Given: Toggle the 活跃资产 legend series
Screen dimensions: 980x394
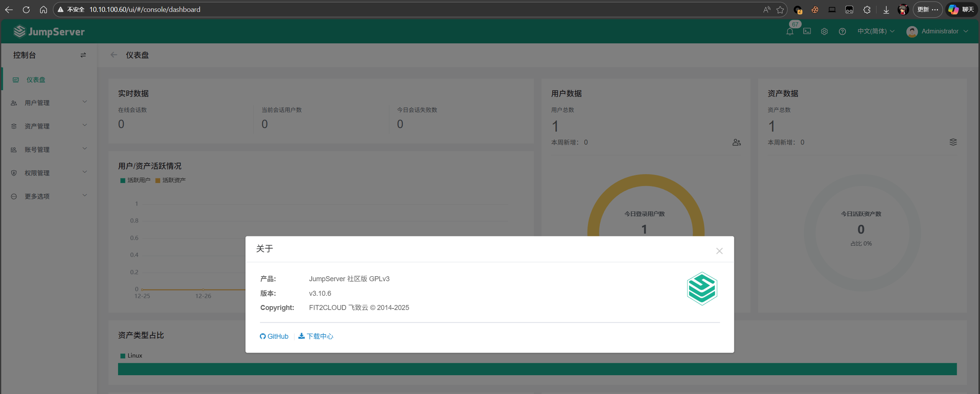Looking at the screenshot, I should click(171, 180).
